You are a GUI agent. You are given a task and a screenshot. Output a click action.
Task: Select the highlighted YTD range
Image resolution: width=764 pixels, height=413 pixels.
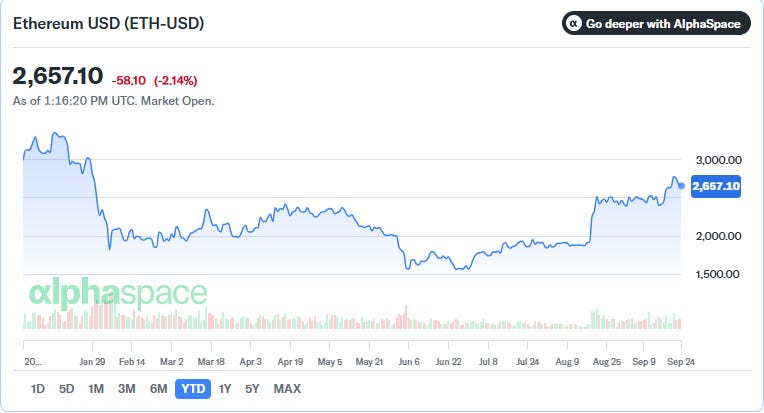click(x=193, y=389)
